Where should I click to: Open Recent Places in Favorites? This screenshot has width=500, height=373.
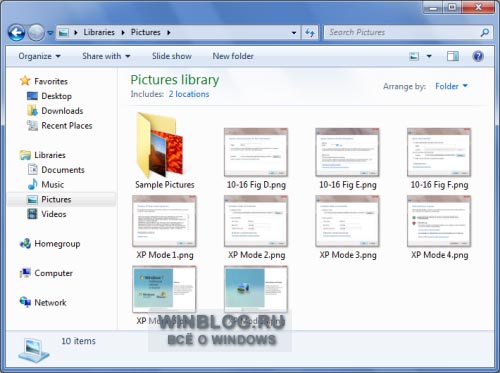[67, 126]
